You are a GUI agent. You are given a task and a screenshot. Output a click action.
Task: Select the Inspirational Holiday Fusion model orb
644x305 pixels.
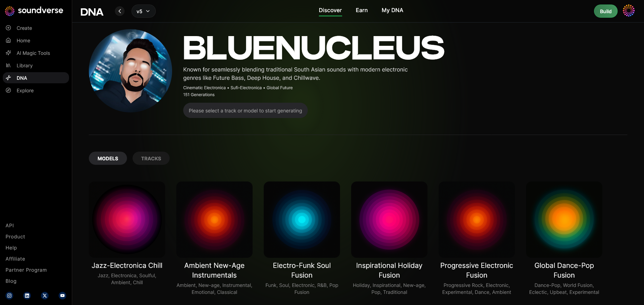389,219
